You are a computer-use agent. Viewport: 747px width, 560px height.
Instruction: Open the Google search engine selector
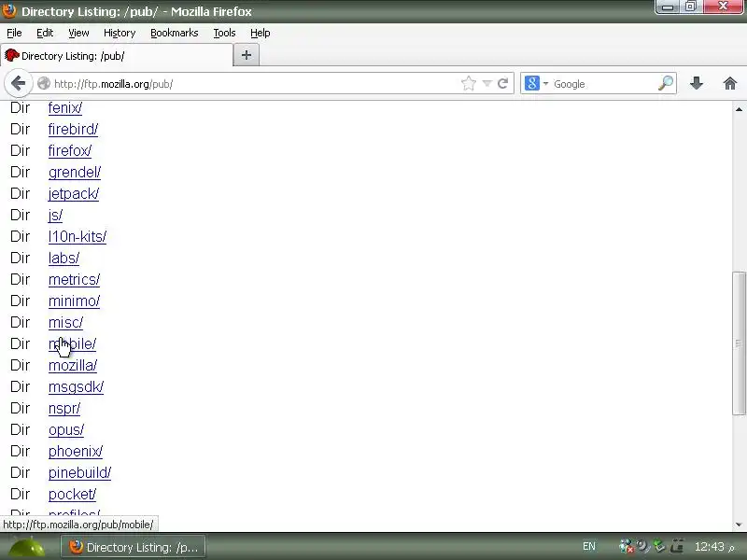(x=536, y=83)
